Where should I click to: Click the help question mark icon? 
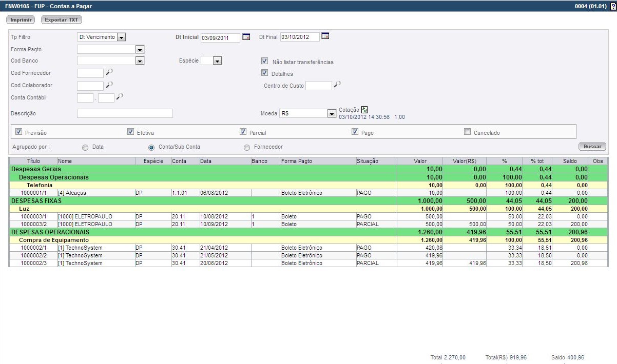(613, 6)
